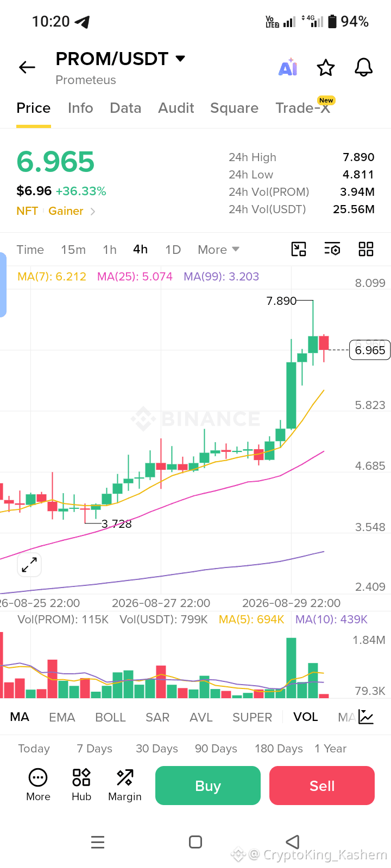Tap the MA(7): 6.212 label
This screenshot has height=868, width=391.
tap(52, 277)
